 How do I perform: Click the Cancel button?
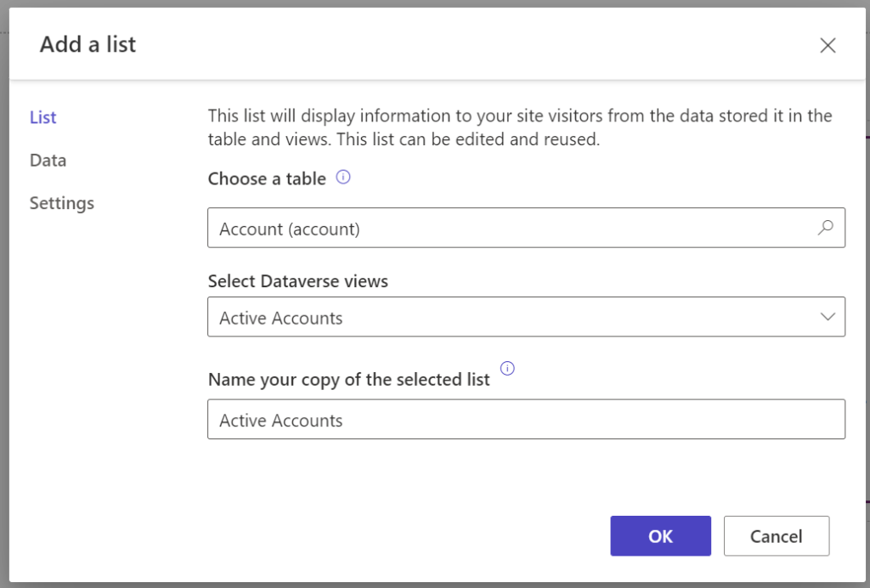777,536
